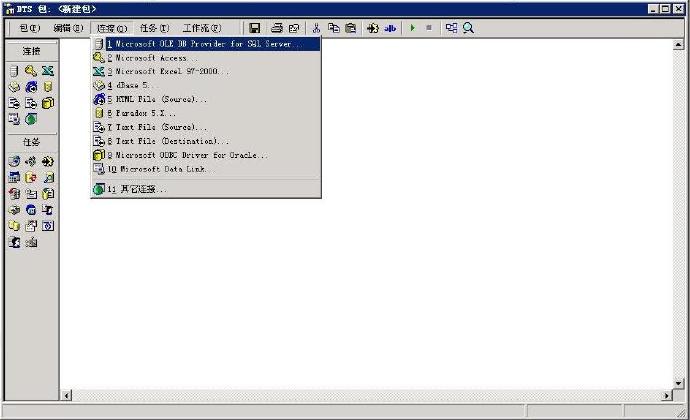Choose the Microsoft Data Link menu entry
690x420 pixels.
pyautogui.click(x=206, y=169)
